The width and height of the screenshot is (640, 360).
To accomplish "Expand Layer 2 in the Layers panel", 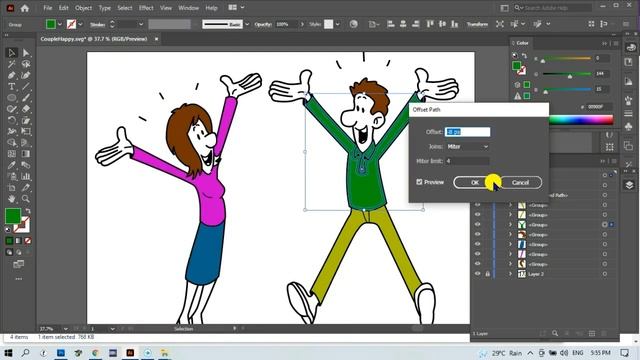I will click(510, 274).
